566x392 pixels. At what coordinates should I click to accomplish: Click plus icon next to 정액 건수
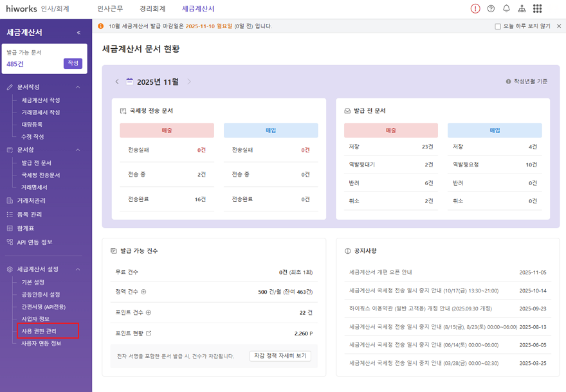[x=143, y=292]
